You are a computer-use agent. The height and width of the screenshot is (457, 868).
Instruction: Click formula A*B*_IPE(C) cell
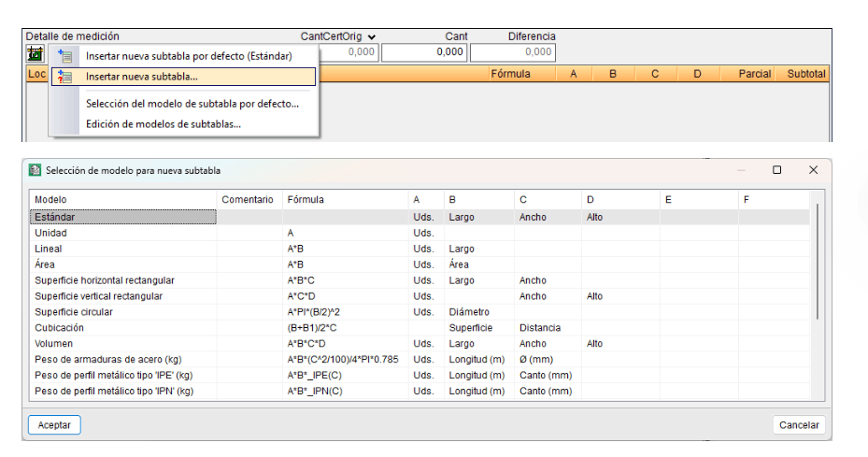(346, 375)
